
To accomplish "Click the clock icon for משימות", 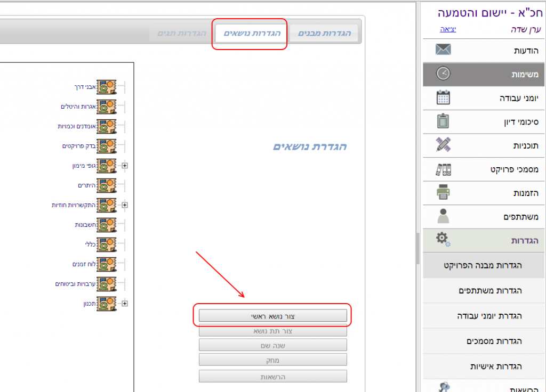I will [443, 74].
